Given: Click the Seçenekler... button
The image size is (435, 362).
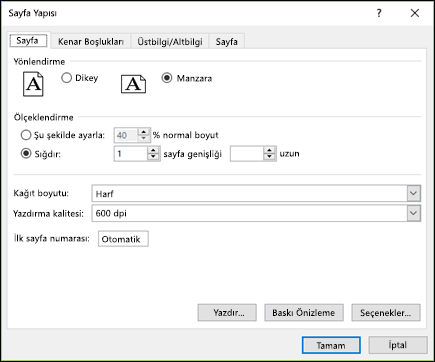Looking at the screenshot, I should (x=386, y=313).
